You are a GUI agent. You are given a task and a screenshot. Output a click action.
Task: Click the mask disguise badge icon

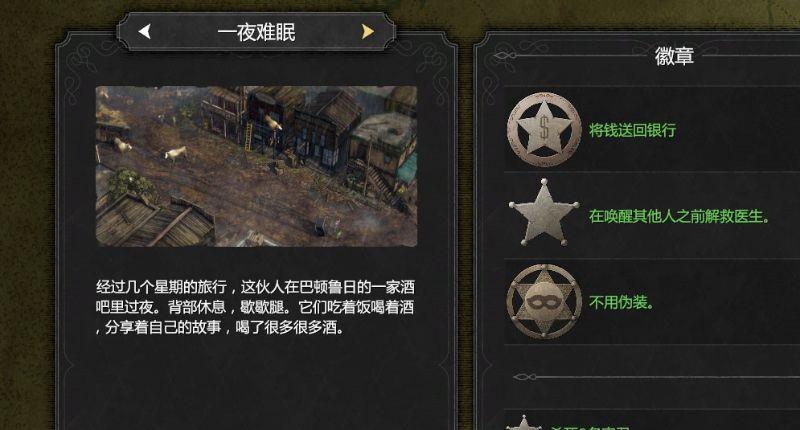544,301
